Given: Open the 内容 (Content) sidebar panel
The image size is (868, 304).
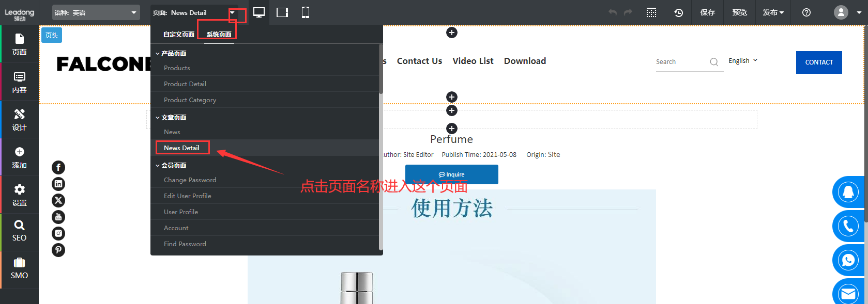Looking at the screenshot, I should pos(19,82).
